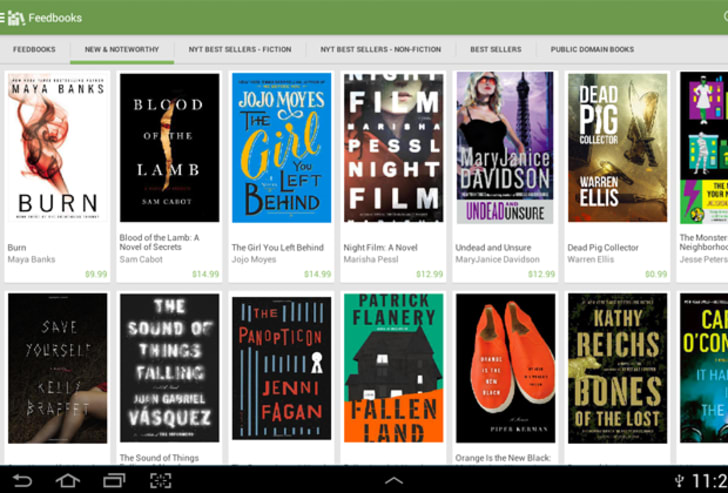Open The Sound of Things Falling cover
This screenshot has height=493, width=728.
click(169, 368)
